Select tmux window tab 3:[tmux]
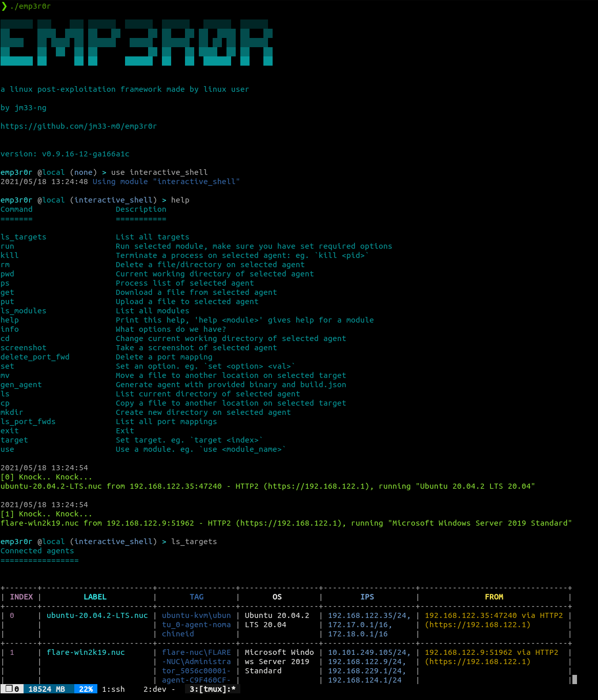 pyautogui.click(x=213, y=689)
